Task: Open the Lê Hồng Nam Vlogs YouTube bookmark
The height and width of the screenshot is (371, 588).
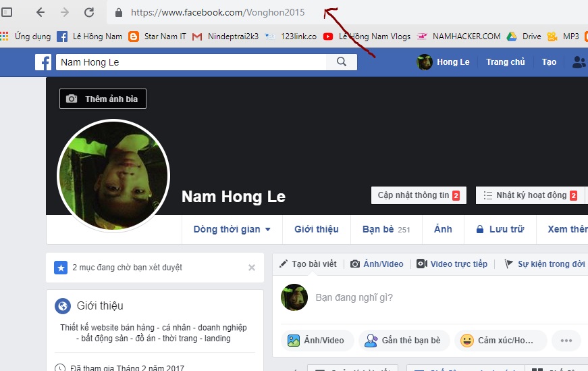Action: (367, 36)
